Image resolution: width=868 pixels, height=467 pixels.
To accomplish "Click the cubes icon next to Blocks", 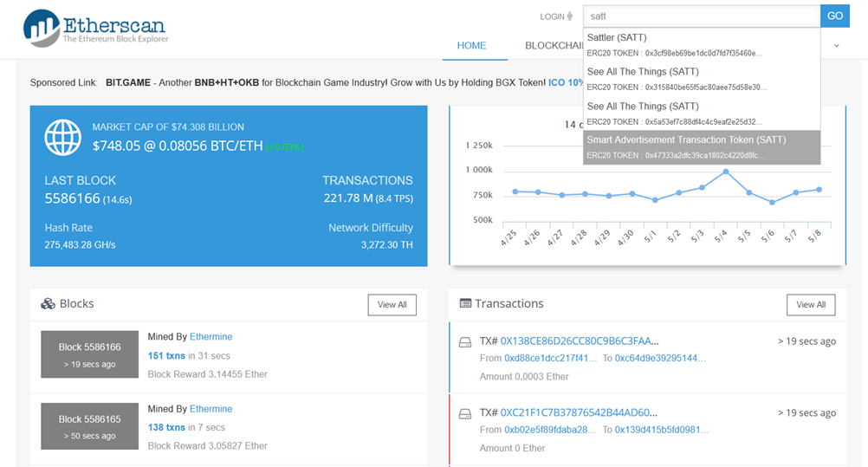I will [x=48, y=304].
